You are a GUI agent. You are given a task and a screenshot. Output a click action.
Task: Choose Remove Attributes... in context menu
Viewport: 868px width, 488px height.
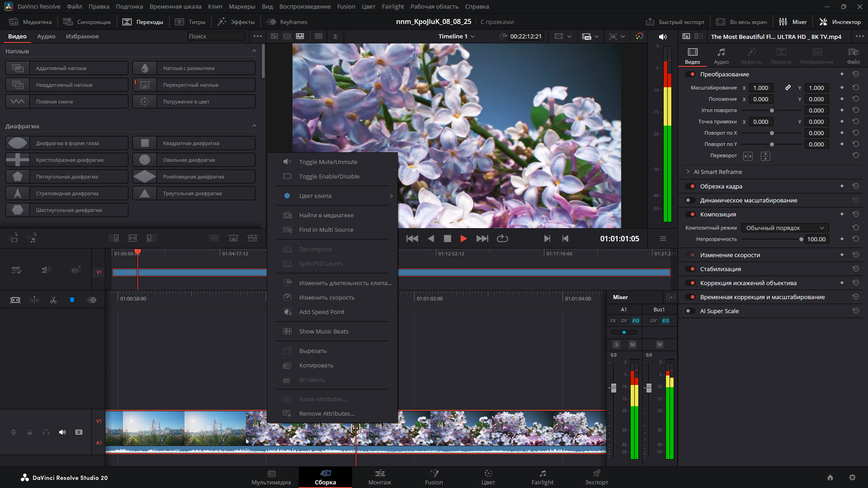pos(332,413)
